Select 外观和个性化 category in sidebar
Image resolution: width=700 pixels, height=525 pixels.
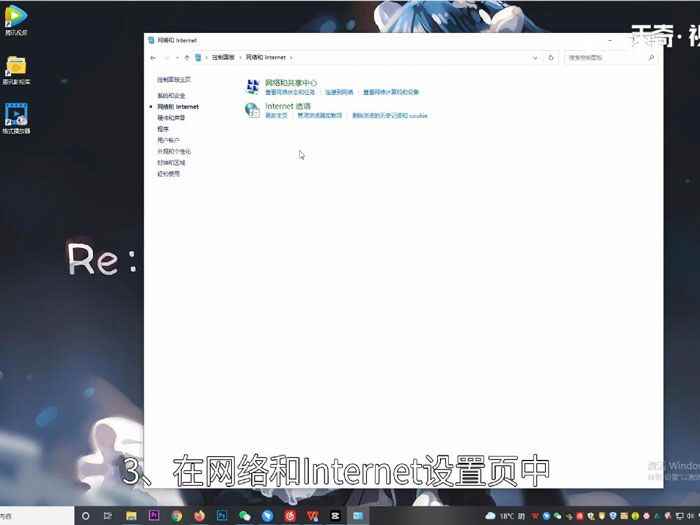click(174, 151)
